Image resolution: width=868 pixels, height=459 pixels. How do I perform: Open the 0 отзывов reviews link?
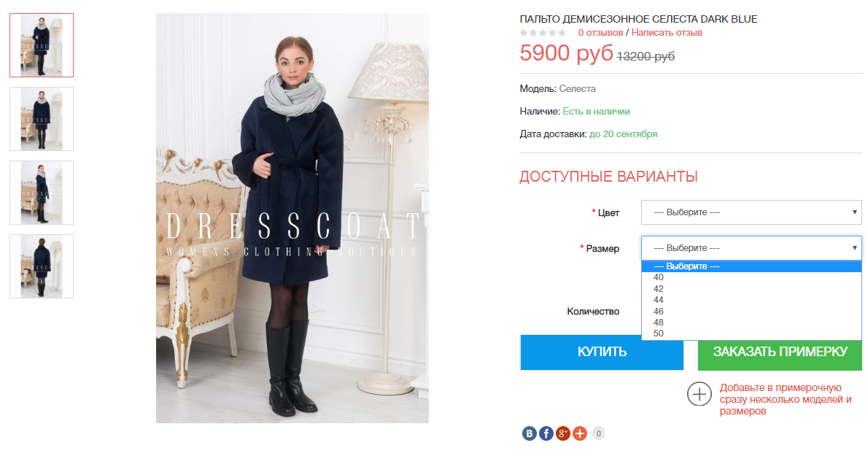(600, 33)
